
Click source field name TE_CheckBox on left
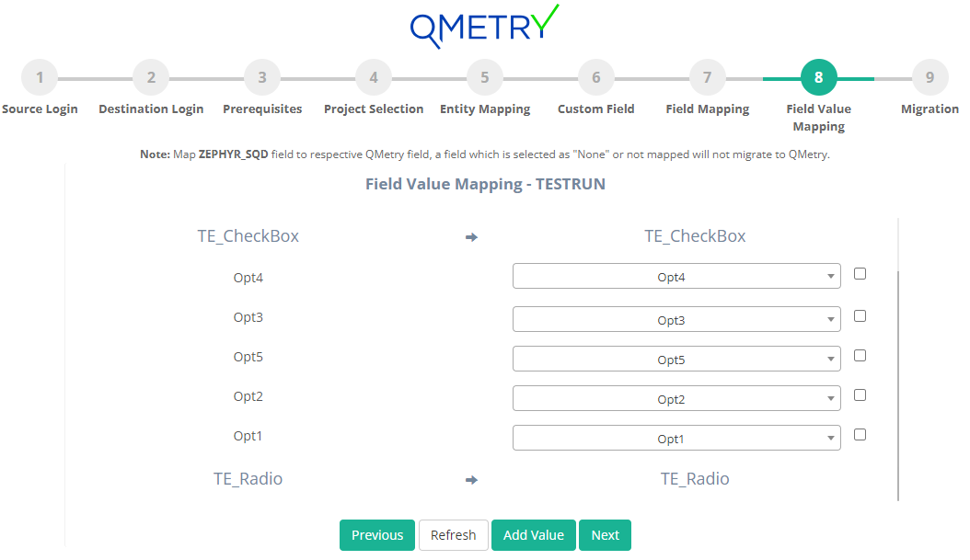[x=248, y=236]
